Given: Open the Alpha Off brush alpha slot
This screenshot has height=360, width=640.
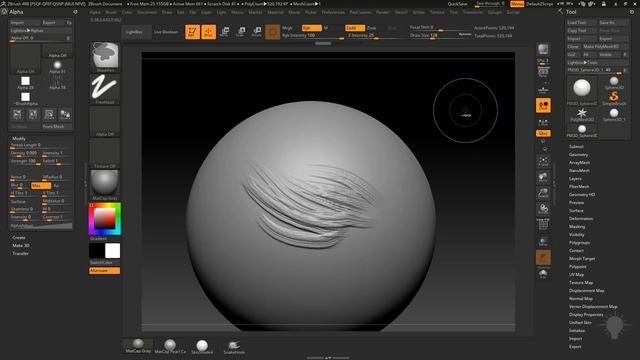Looking at the screenshot, I should pos(105,122).
